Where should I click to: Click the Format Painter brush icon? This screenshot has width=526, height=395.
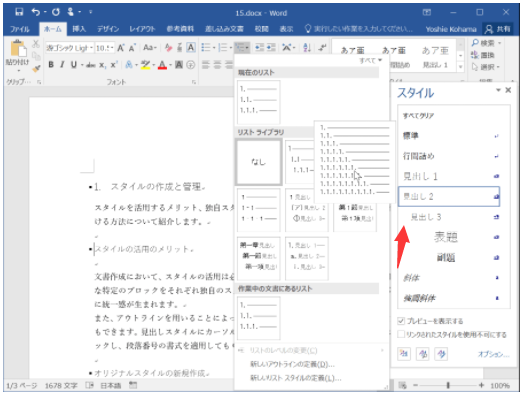point(36,69)
